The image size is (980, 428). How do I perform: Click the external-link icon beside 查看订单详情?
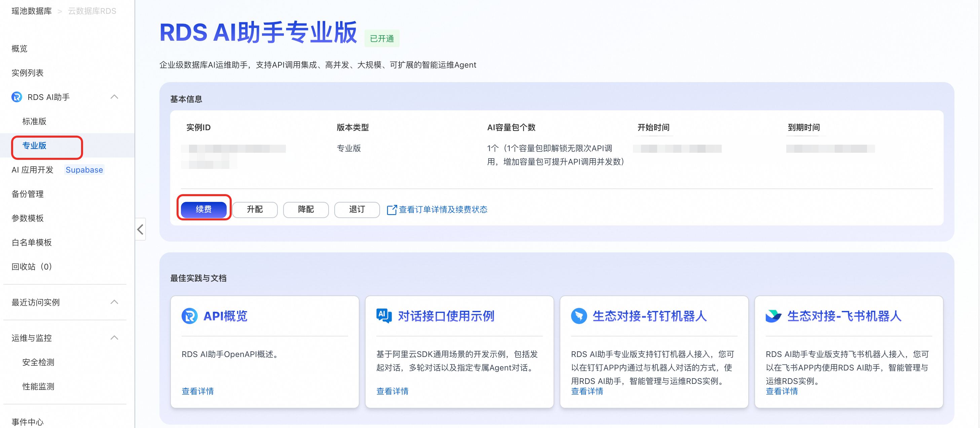pyautogui.click(x=391, y=210)
